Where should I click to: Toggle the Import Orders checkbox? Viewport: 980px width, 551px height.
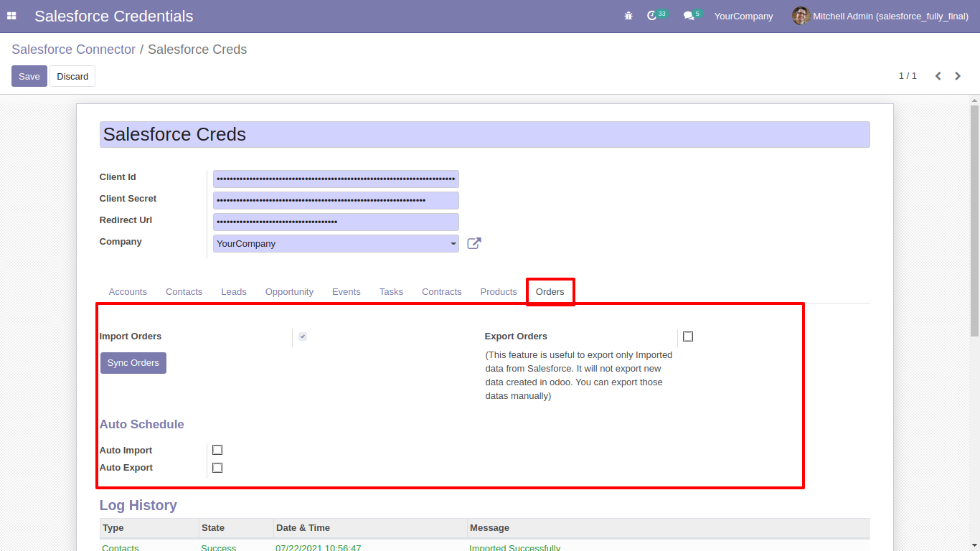point(303,336)
